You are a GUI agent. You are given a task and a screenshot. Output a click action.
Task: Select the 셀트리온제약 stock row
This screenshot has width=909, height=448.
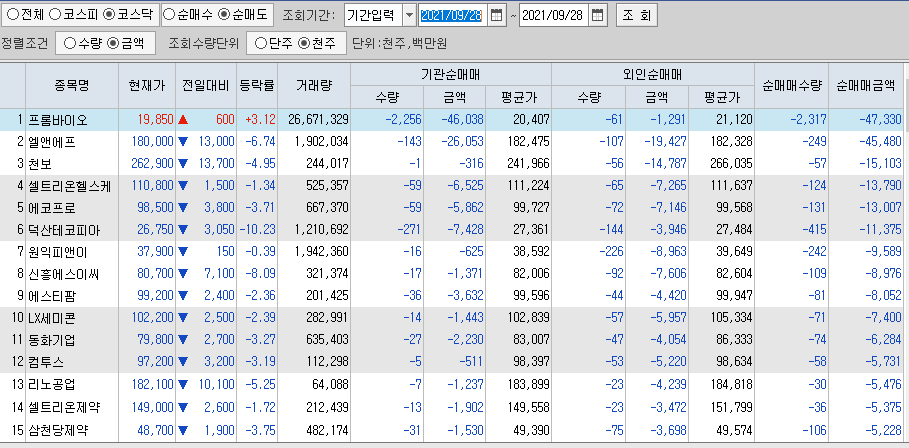(452, 408)
